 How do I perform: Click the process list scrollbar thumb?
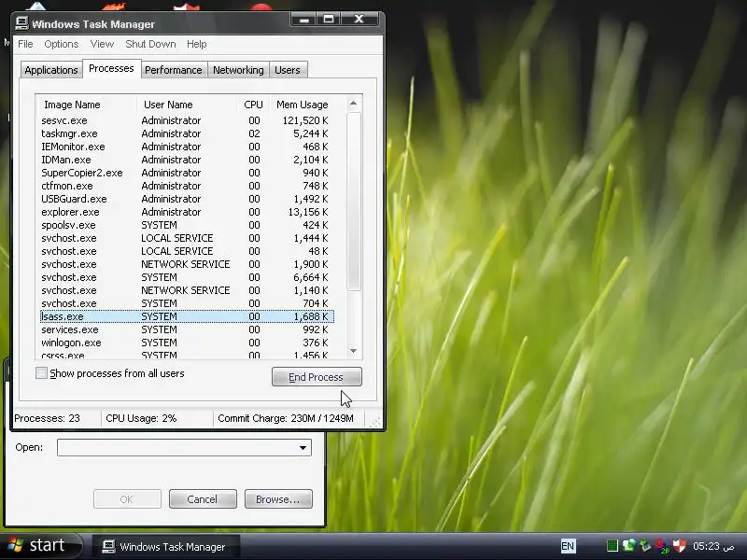[x=353, y=201]
